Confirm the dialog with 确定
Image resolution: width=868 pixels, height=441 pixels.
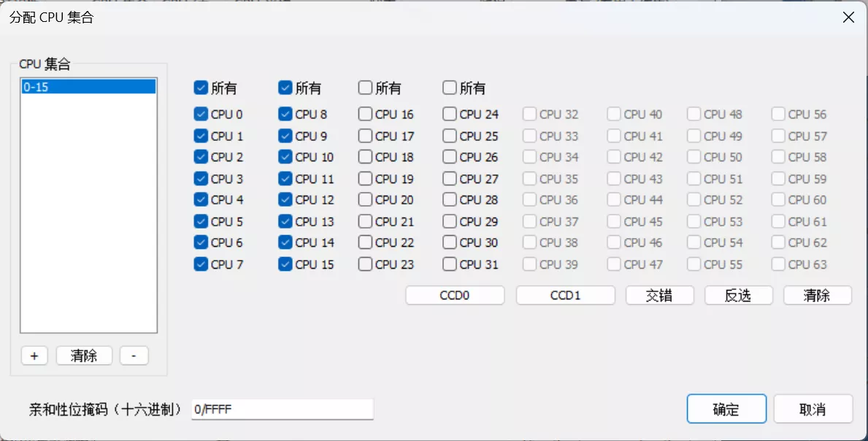point(726,409)
